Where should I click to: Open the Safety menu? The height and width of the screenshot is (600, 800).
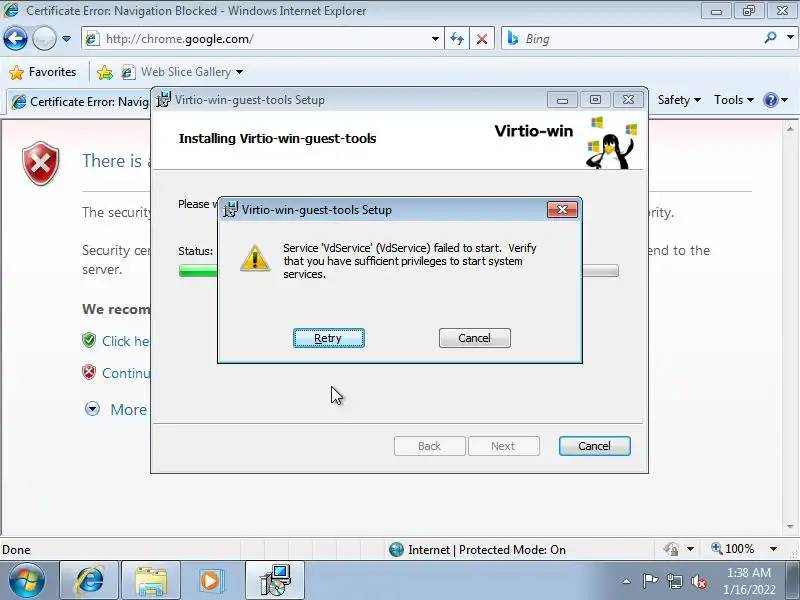[679, 100]
